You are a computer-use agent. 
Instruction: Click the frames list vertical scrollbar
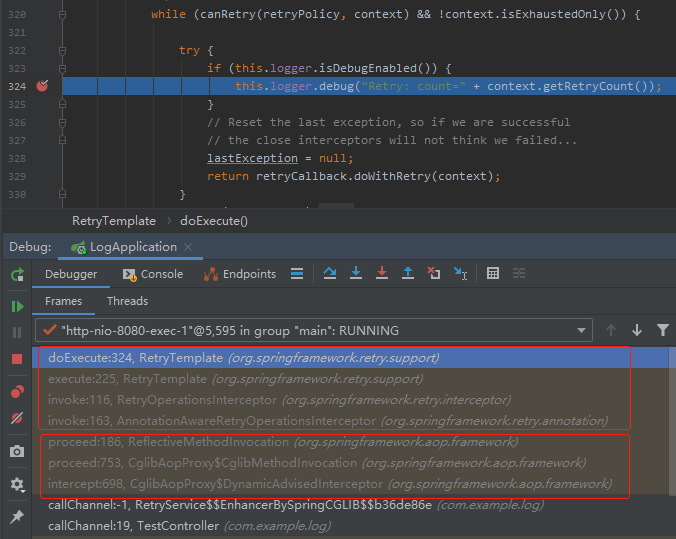point(672,420)
